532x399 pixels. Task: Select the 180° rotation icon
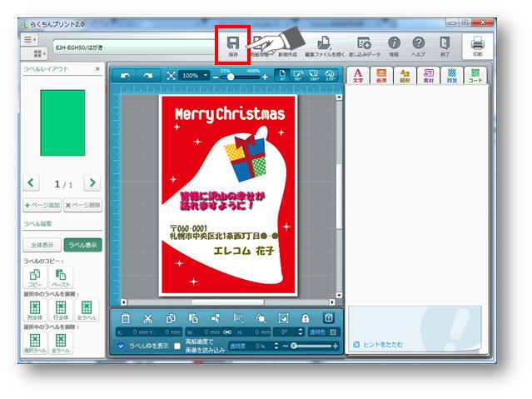[314, 75]
